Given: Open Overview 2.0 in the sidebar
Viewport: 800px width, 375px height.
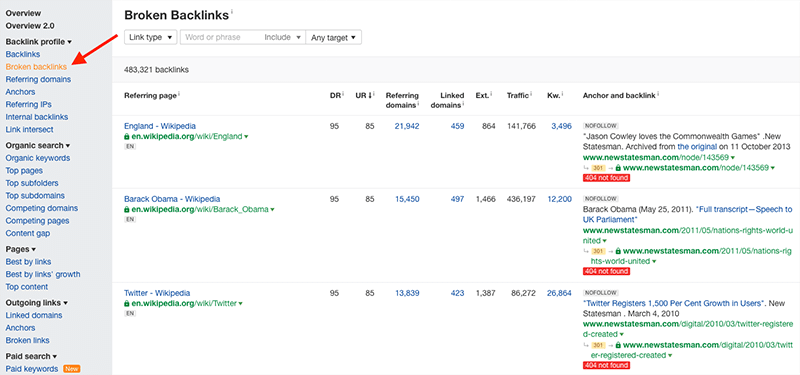Looking at the screenshot, I should click(x=30, y=26).
